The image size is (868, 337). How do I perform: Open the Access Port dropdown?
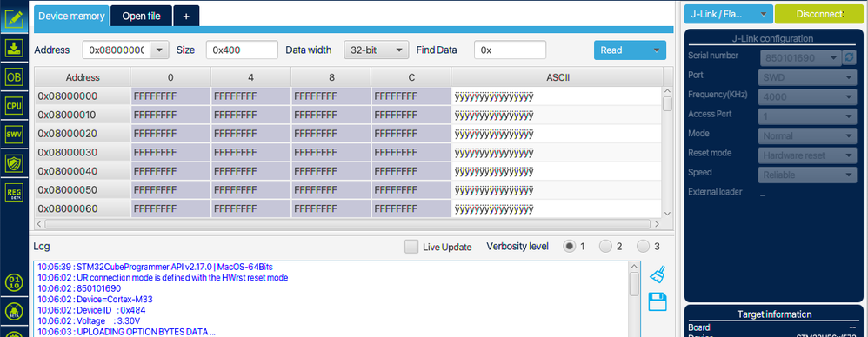tap(807, 116)
